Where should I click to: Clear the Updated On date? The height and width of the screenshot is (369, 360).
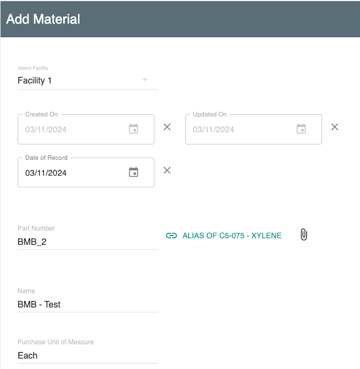click(x=335, y=127)
